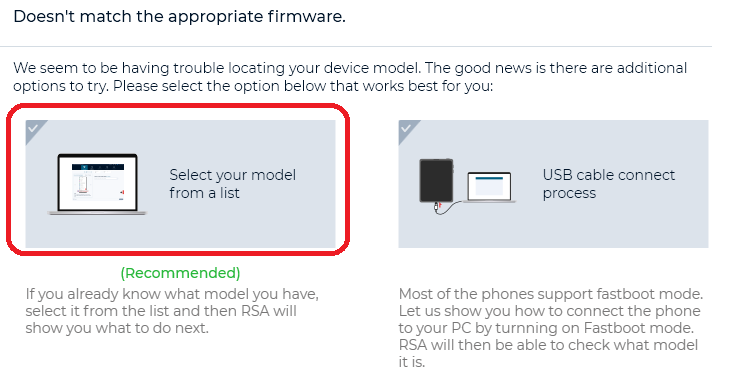Click the 'Most of the phones support fastboot' description
This screenshot has width=750, height=383.
pyautogui.click(x=551, y=328)
